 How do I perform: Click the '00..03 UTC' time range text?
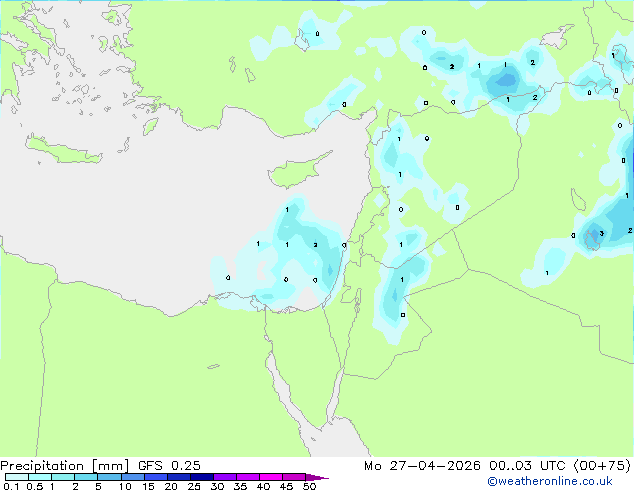(x=527, y=466)
